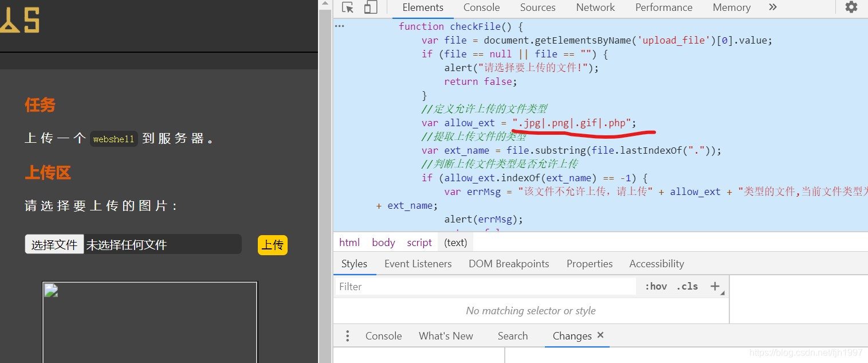
Task: Open What's New drawer tab
Action: pyautogui.click(x=446, y=336)
